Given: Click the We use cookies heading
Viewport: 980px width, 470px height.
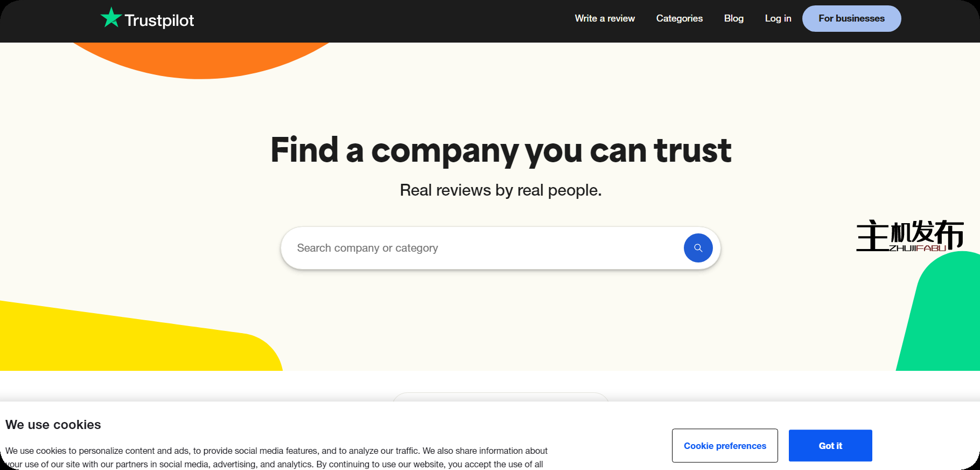Looking at the screenshot, I should click(x=53, y=425).
